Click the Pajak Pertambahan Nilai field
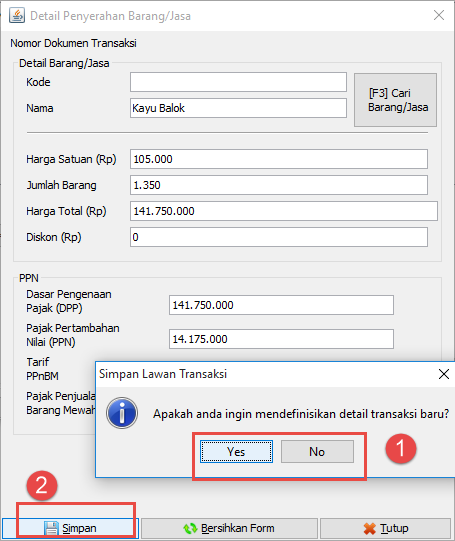455x541 pixels. coord(281,339)
